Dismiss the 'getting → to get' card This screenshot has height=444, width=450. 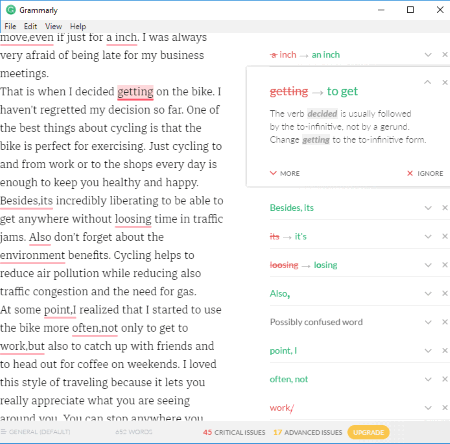[x=445, y=82]
